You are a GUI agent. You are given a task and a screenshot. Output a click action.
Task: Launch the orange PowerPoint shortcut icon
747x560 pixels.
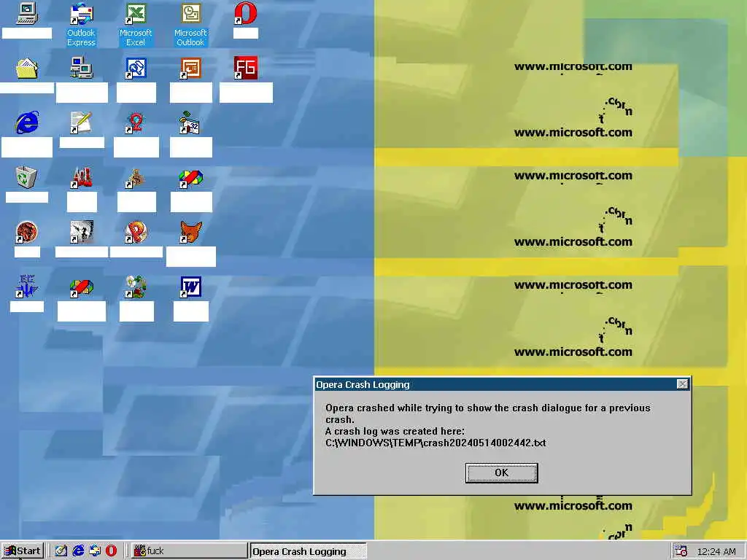pyautogui.click(x=190, y=68)
